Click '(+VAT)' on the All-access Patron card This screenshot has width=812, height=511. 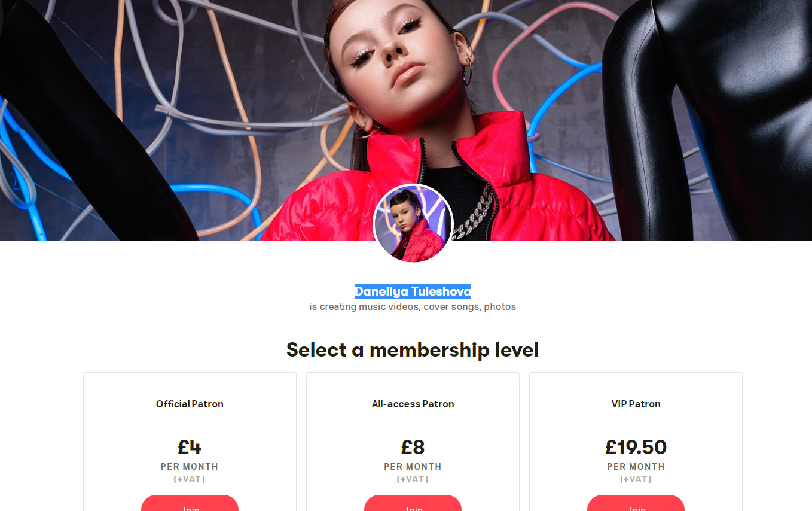tap(413, 479)
